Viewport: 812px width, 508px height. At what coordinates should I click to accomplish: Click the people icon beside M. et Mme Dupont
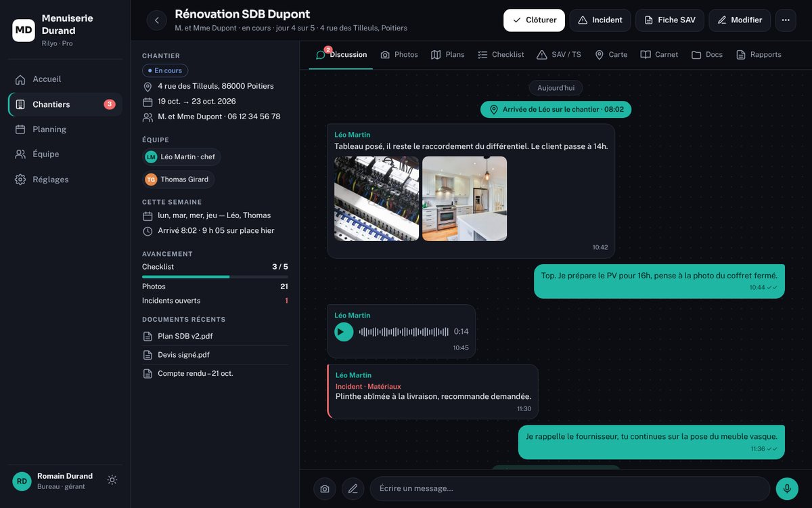148,117
